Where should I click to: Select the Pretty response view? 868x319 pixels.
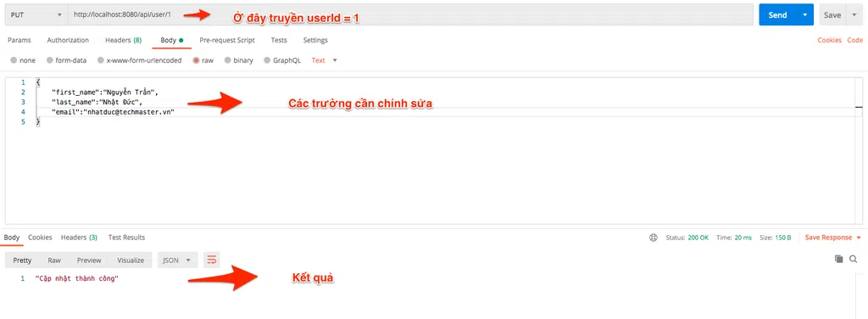(x=22, y=260)
